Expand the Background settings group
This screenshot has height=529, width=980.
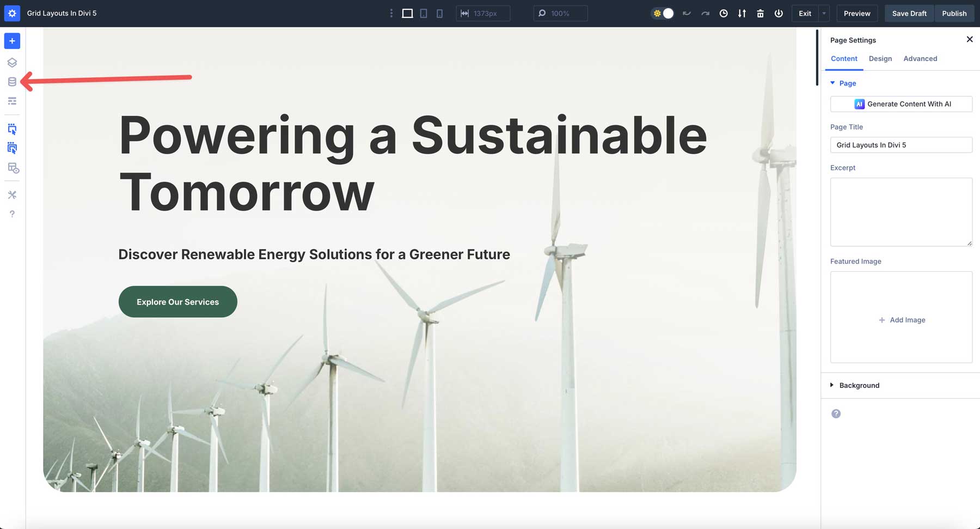859,385
